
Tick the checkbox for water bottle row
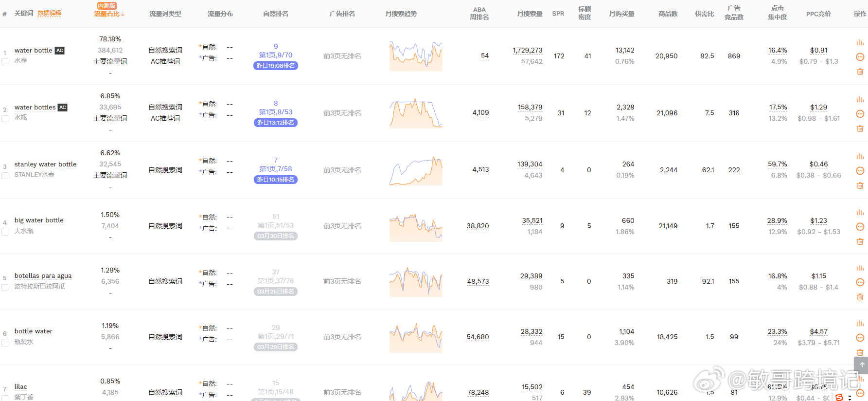pyautogui.click(x=5, y=62)
